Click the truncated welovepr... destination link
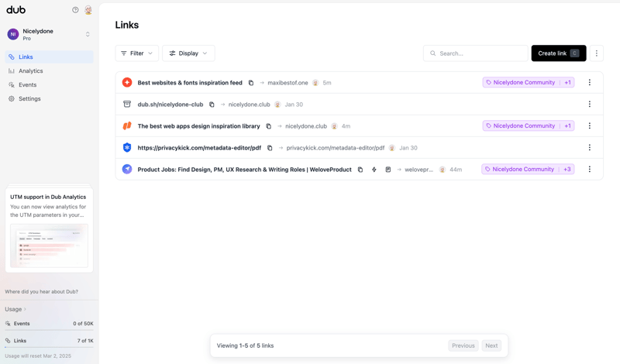Screen dimensions: 620x364 (418, 170)
